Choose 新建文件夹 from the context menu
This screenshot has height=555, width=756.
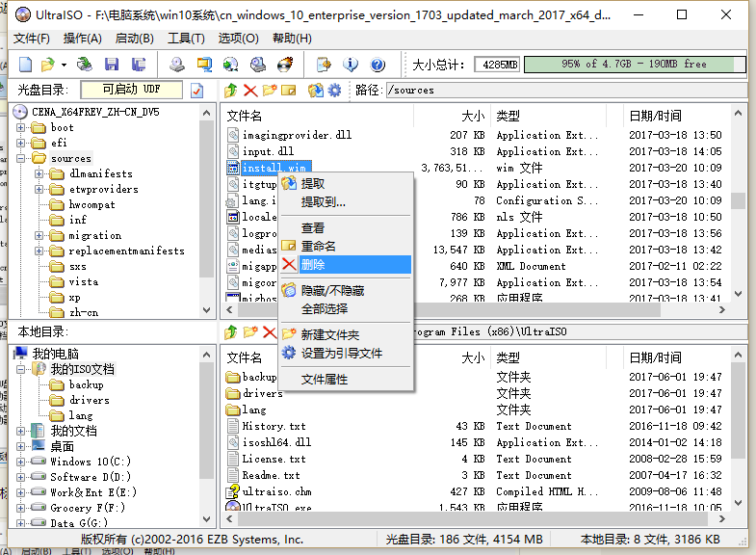(x=346, y=335)
